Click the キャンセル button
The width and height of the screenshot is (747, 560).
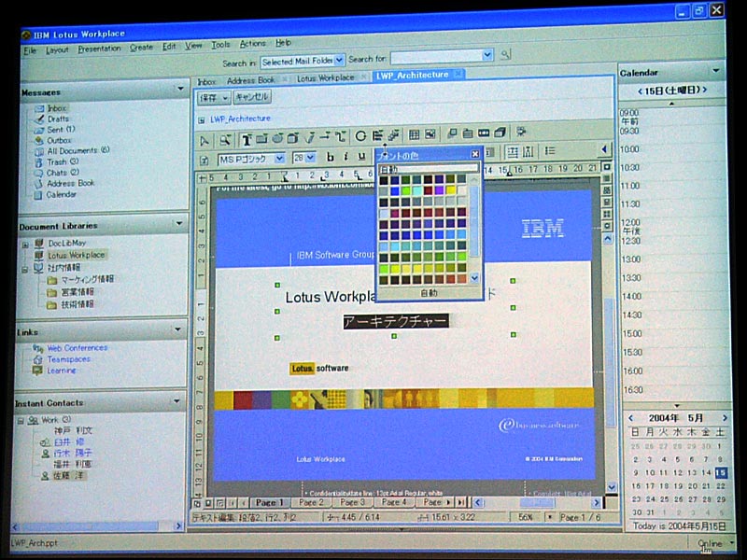252,97
